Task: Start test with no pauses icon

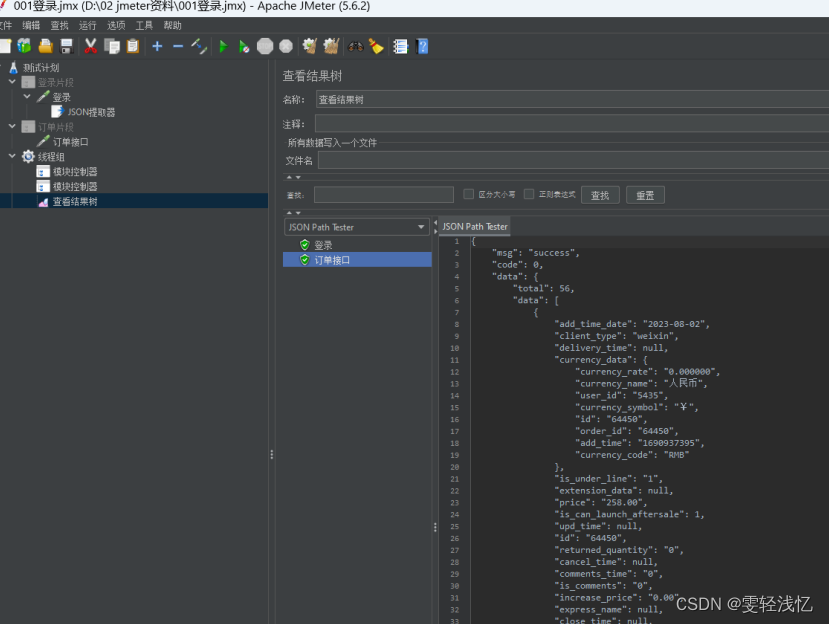Action: [x=244, y=47]
